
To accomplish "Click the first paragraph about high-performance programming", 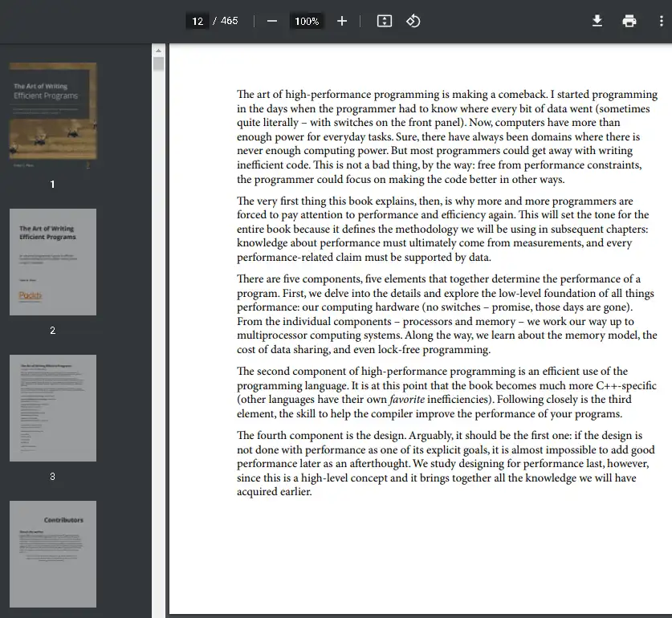I will (x=446, y=136).
